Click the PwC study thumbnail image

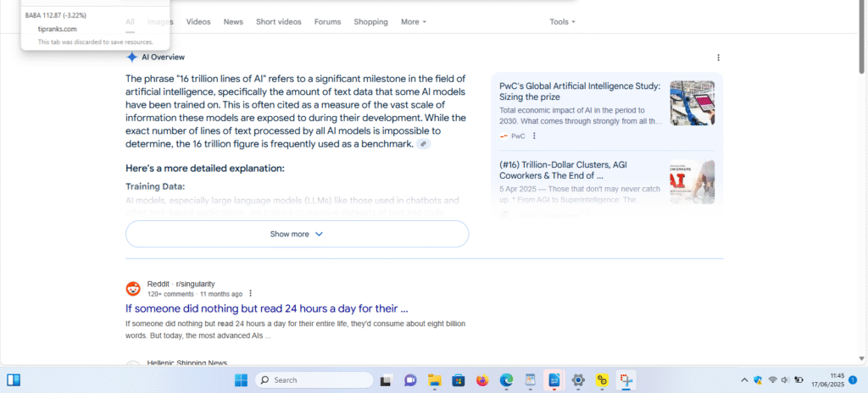pos(692,103)
